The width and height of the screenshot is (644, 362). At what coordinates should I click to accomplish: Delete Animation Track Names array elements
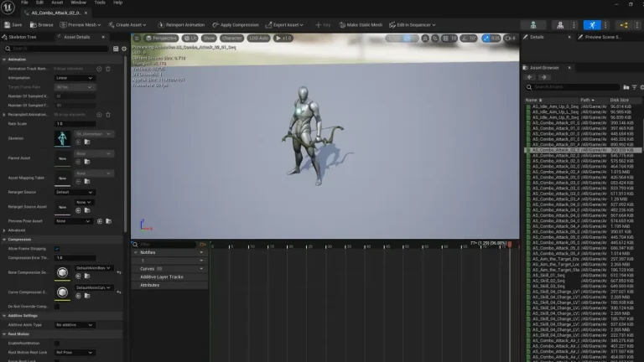click(x=108, y=69)
